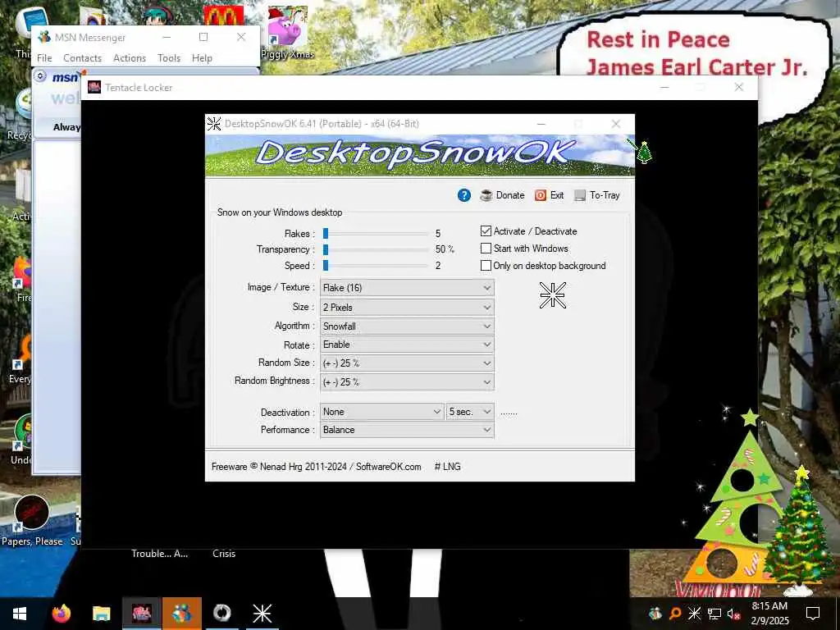Minimize the DesktopSnowOK window
840x630 pixels.
pos(541,124)
